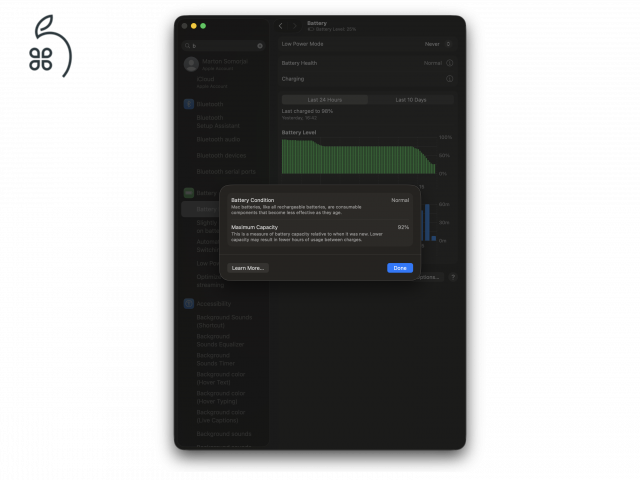The image size is (640, 480).
Task: Open Marton Somorjai Apple Account entry
Action: click(224, 64)
